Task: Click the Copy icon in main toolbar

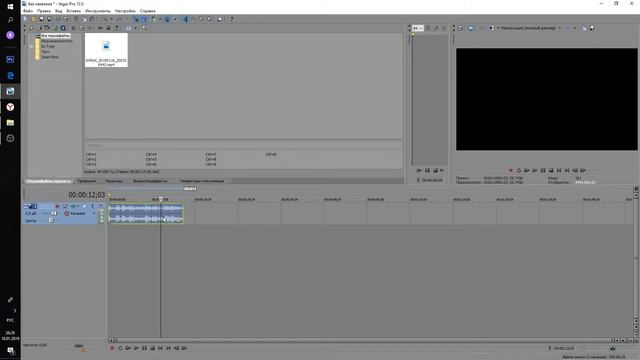Action: tap(84, 19)
